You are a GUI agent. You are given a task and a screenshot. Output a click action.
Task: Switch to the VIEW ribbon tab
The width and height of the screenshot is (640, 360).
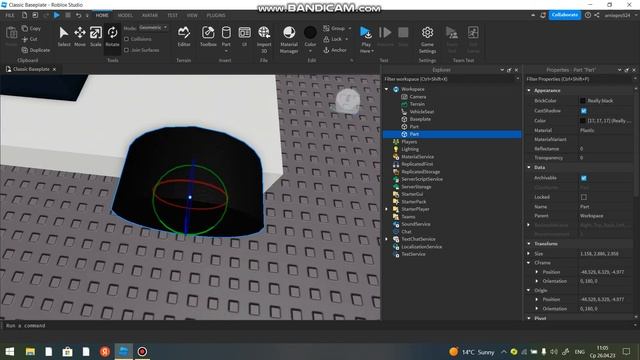click(x=192, y=15)
